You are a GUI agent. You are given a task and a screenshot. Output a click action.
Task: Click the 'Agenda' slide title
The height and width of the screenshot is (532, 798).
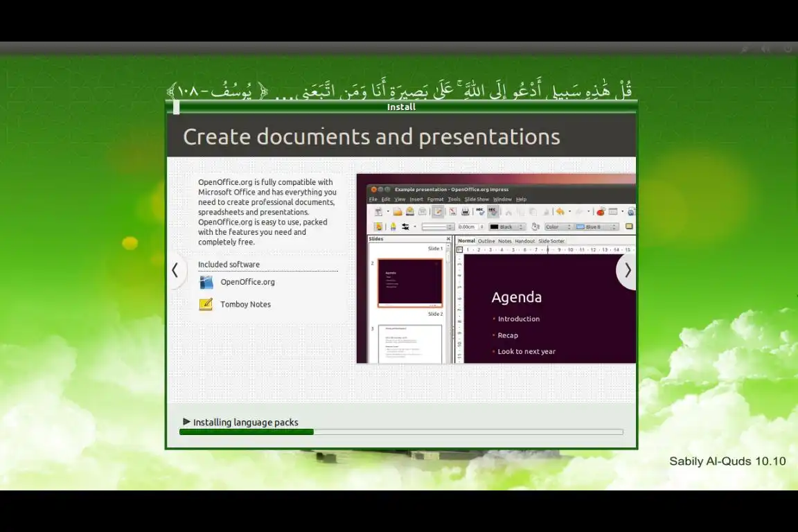517,297
